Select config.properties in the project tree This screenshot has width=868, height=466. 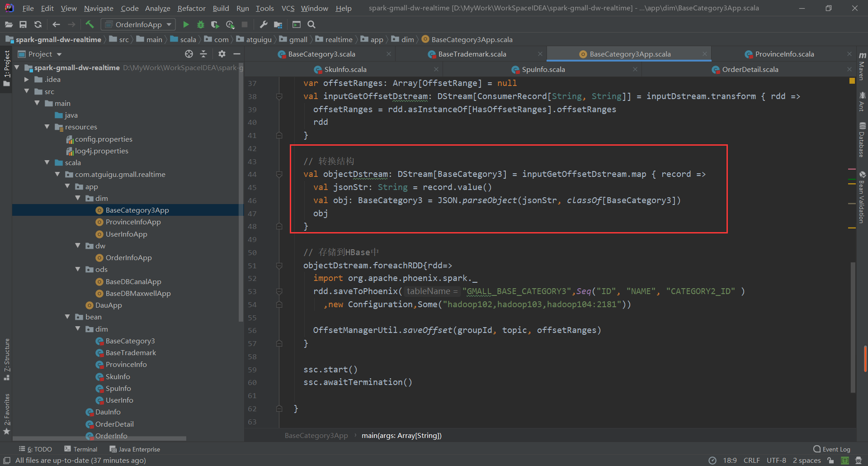pyautogui.click(x=104, y=139)
